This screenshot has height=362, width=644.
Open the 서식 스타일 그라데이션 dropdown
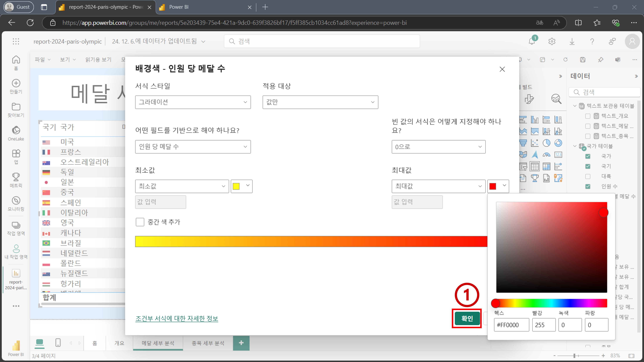click(x=193, y=102)
